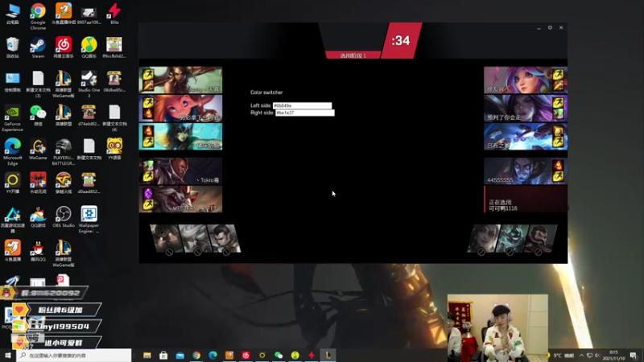Select the WESTERN player champion card
Viewport: 644px width, 362px height.
180,200
